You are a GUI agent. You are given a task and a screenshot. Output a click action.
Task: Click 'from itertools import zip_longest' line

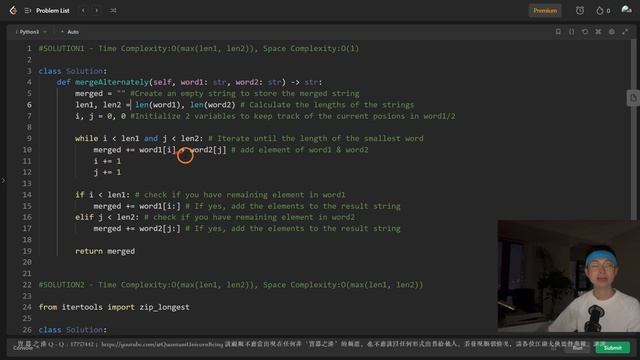(114, 307)
